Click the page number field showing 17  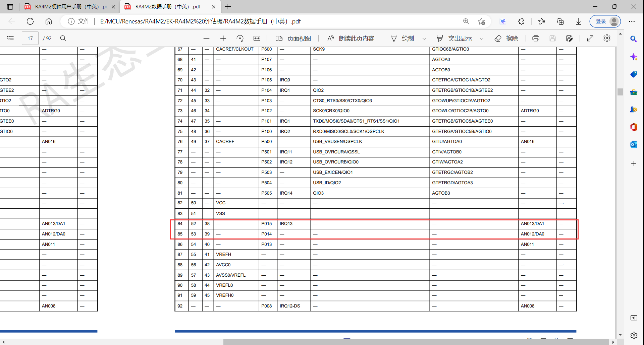tap(30, 38)
